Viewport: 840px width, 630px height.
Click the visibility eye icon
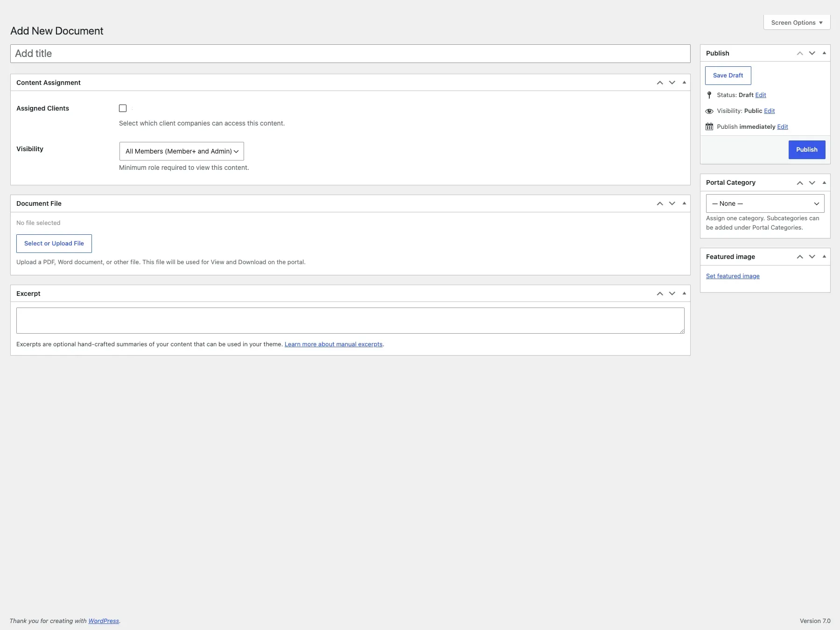coord(709,111)
